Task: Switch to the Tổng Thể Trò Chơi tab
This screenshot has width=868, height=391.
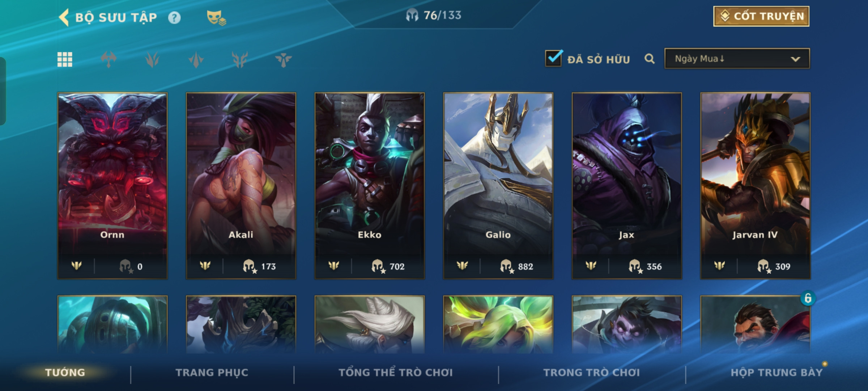Action: tap(396, 373)
